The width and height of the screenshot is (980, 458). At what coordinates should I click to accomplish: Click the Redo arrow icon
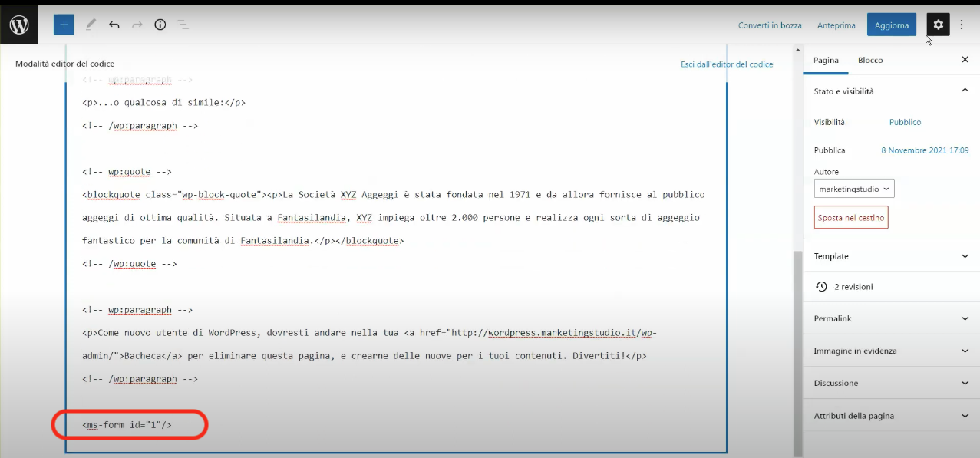137,24
